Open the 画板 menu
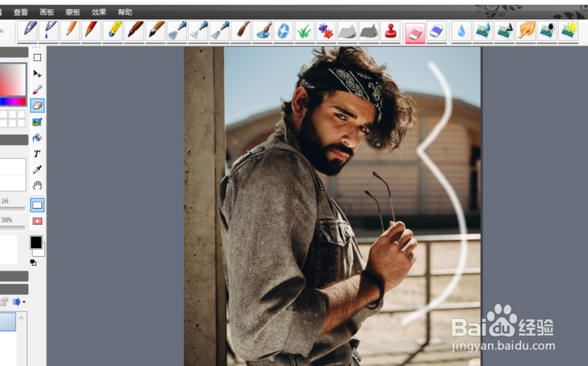This screenshot has width=588, height=366. coord(47,12)
